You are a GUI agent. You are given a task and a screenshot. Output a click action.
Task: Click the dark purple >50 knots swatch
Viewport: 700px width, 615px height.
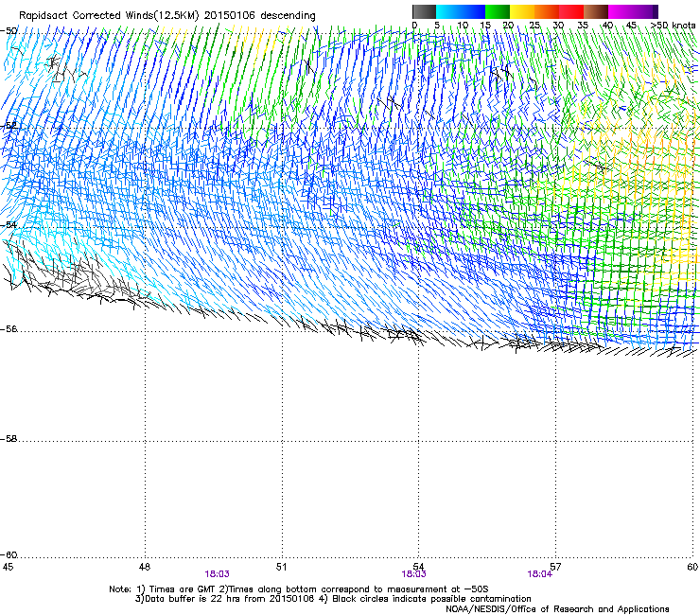[656, 11]
